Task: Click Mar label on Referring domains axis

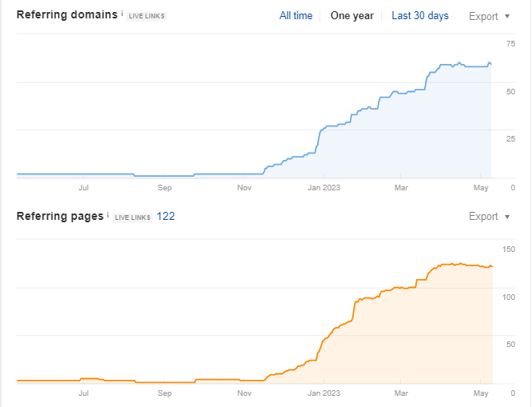Action: pyautogui.click(x=402, y=188)
